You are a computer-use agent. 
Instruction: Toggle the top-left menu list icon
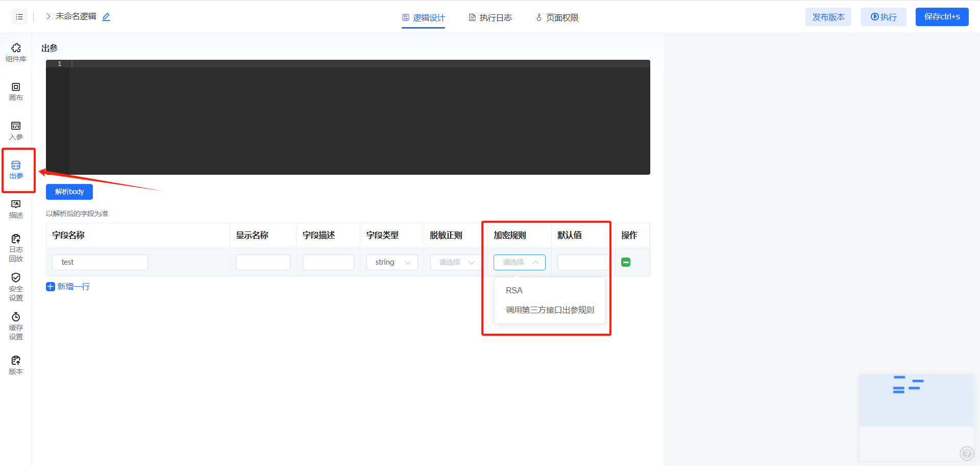pyautogui.click(x=19, y=17)
